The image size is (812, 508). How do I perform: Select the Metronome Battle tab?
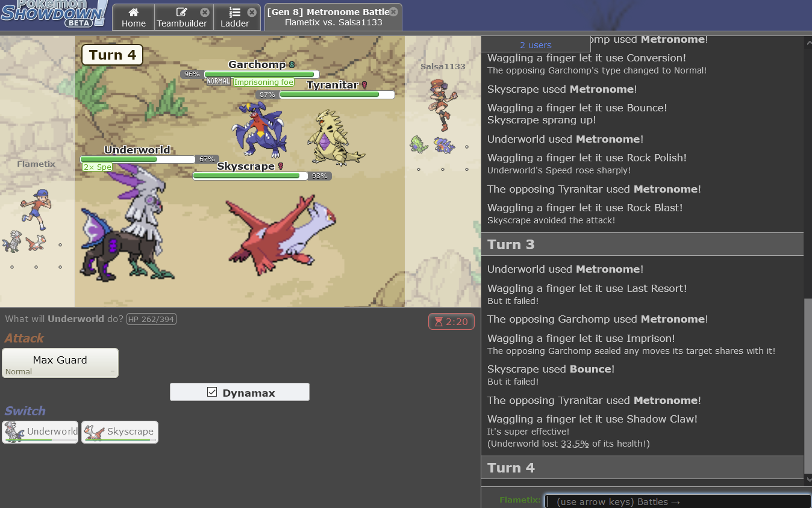(333, 17)
